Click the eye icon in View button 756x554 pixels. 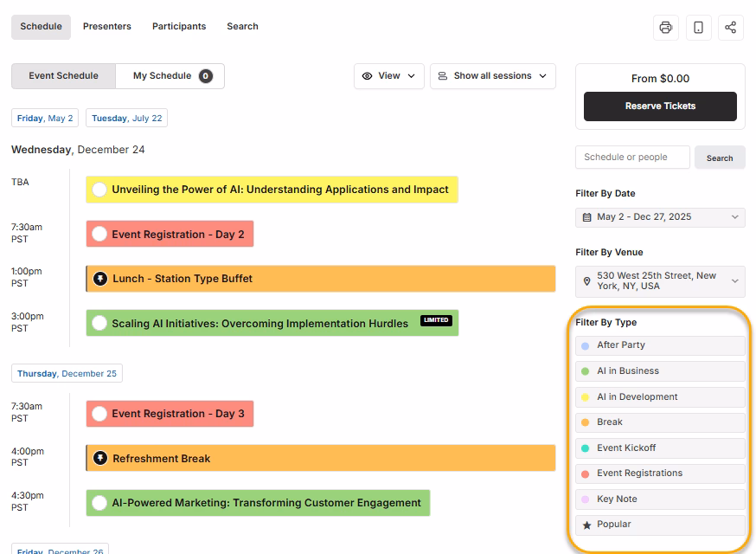(367, 76)
